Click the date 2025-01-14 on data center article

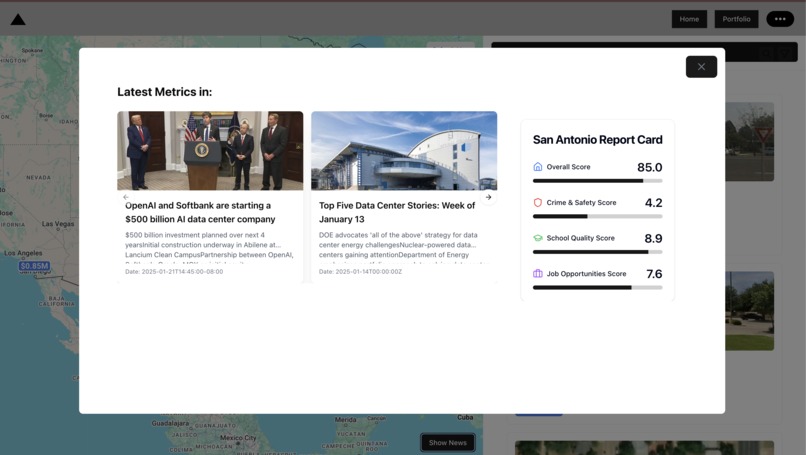[360, 271]
